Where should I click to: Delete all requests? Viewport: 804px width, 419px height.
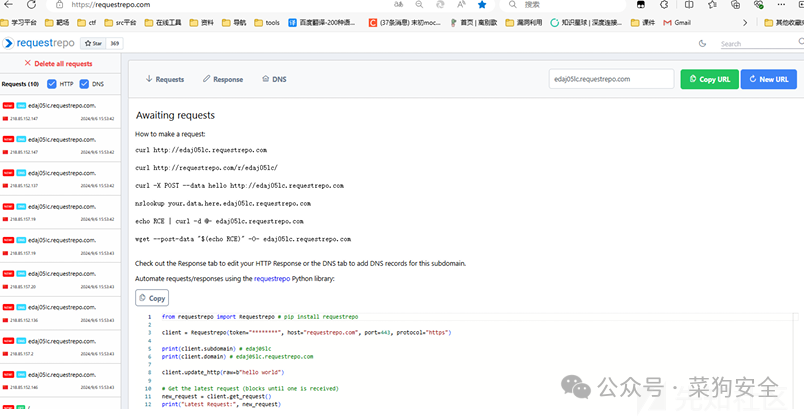coord(58,64)
